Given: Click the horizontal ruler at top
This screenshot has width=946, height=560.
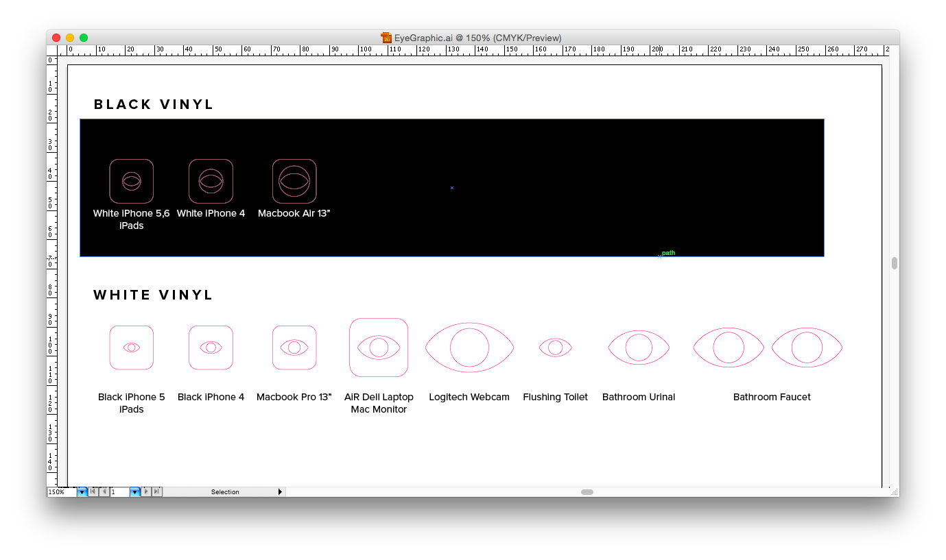Looking at the screenshot, I should (473, 51).
